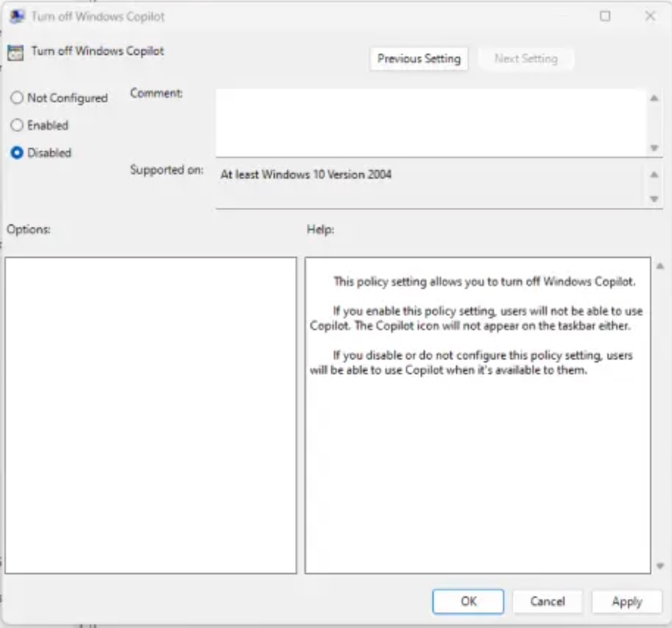Click the 'Options:' label
This screenshot has width=672, height=628.
pos(28,229)
